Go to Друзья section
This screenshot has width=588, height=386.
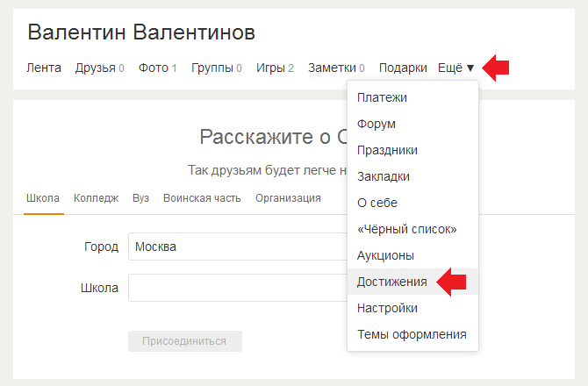tap(99, 68)
